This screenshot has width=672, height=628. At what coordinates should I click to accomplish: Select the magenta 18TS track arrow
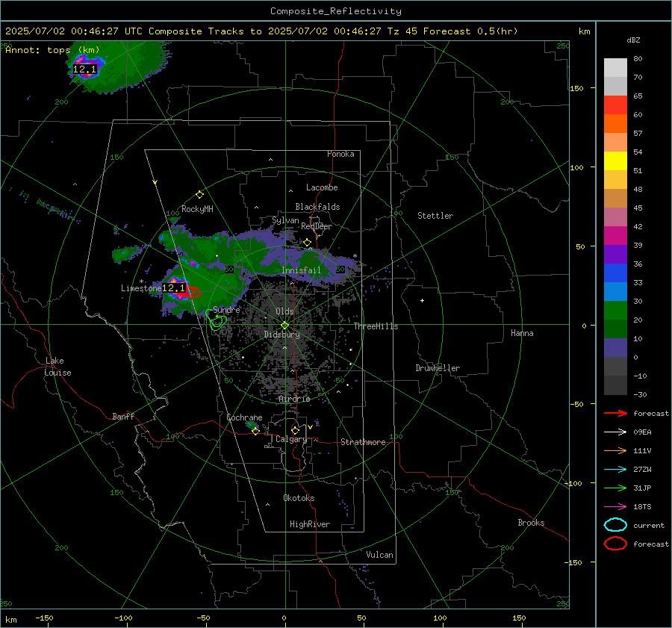click(615, 507)
